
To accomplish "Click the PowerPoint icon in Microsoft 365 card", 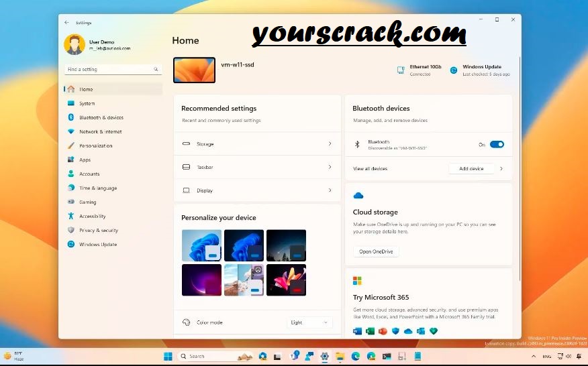I will coord(383,331).
